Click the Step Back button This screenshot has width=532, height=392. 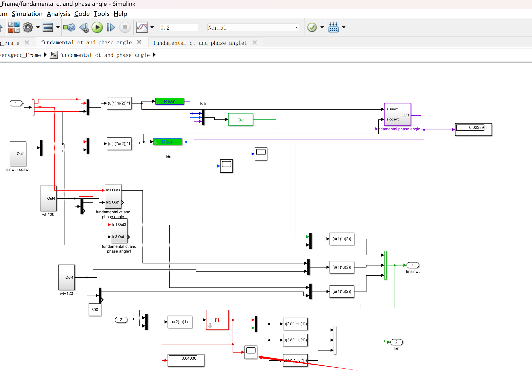(x=84, y=27)
